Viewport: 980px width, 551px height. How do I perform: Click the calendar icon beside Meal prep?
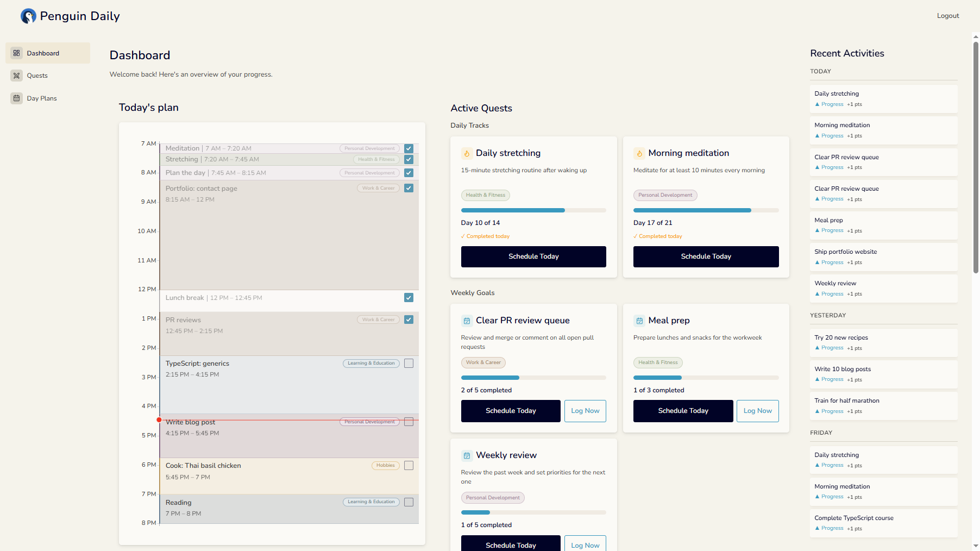click(x=639, y=321)
